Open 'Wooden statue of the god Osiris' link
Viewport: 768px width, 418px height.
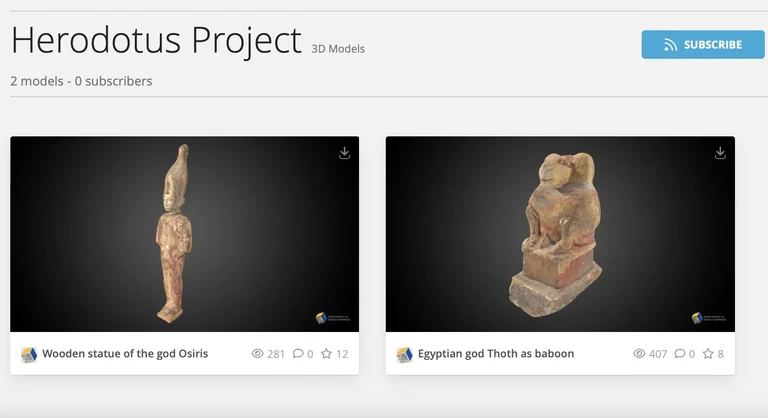(x=125, y=354)
